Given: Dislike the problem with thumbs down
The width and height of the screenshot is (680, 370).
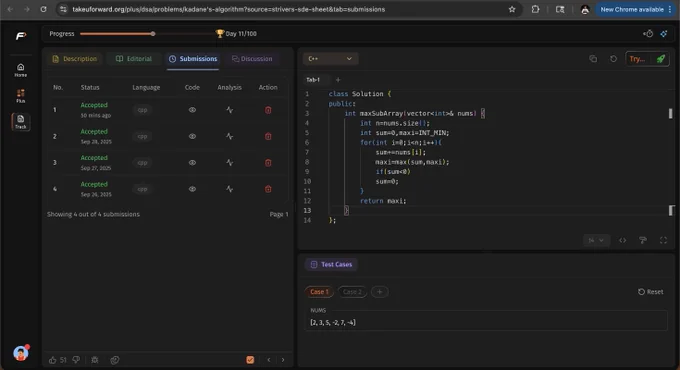Looking at the screenshot, I should coord(76,360).
